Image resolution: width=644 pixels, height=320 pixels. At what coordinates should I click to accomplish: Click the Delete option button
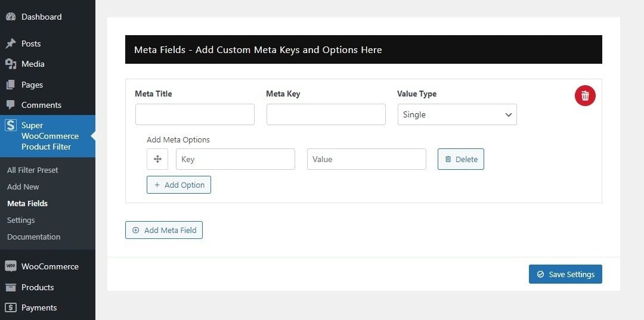click(461, 159)
